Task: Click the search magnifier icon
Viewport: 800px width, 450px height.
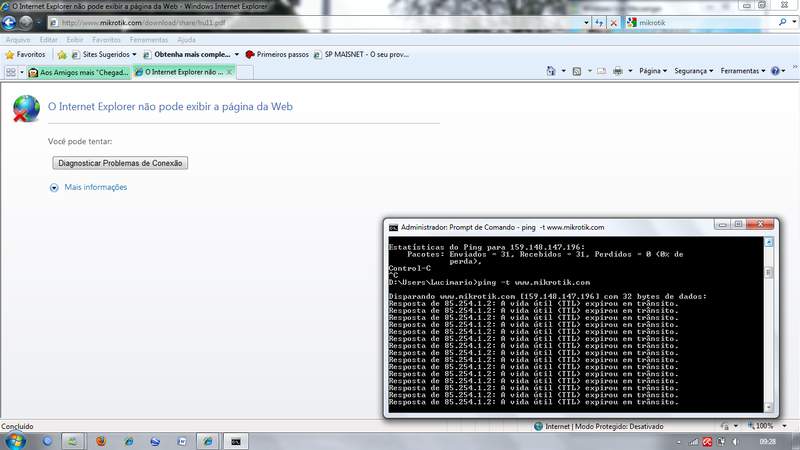Action: (782, 22)
